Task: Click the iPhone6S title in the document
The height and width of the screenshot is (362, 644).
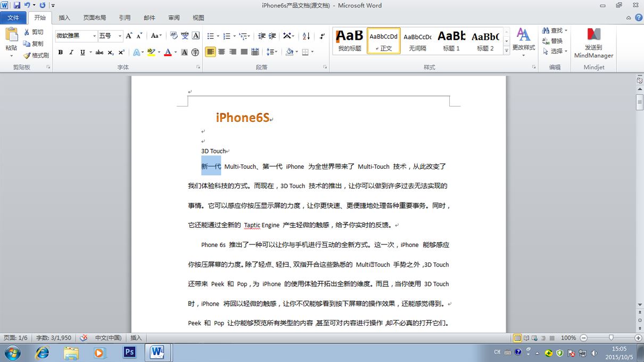Action: 243,118
